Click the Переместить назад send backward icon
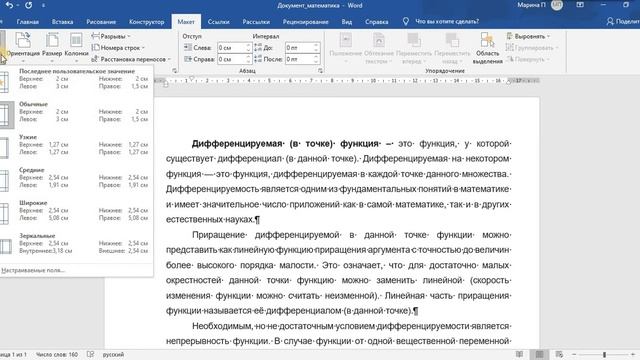Image resolution: width=640 pixels, height=360 pixels. 452,40
